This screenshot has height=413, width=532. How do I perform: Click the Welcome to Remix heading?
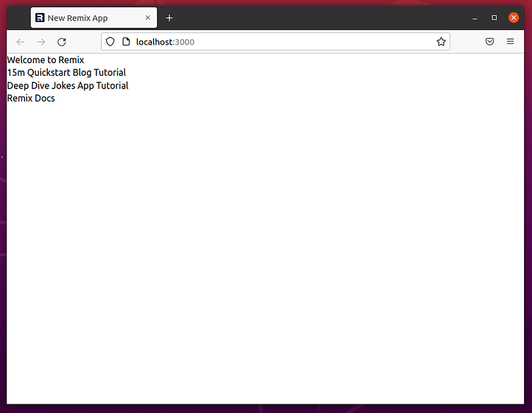point(45,60)
